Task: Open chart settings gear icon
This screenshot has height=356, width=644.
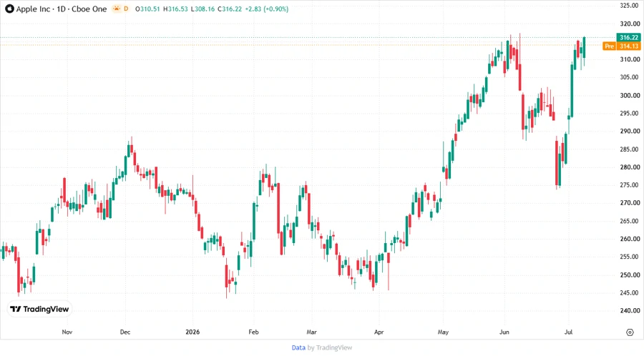Action: (x=630, y=332)
